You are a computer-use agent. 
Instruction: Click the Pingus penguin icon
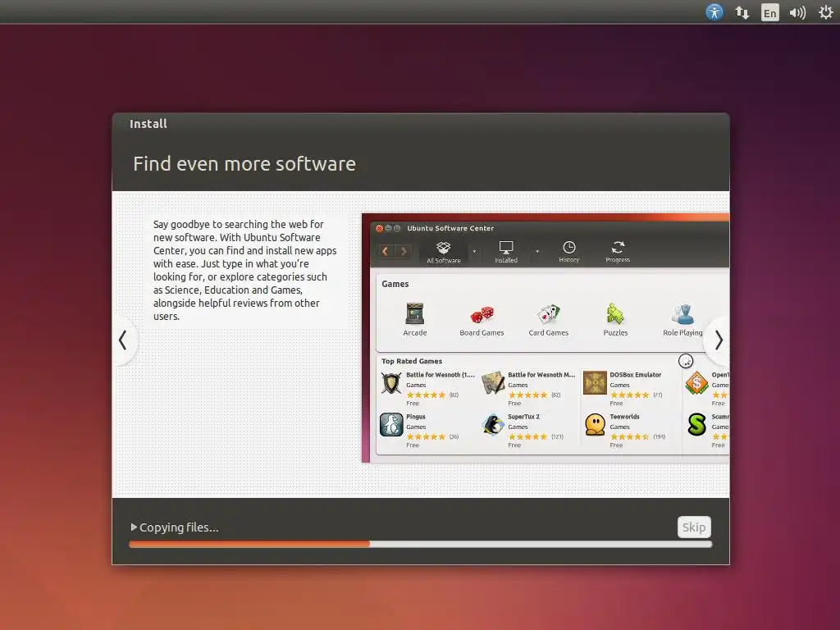391,425
